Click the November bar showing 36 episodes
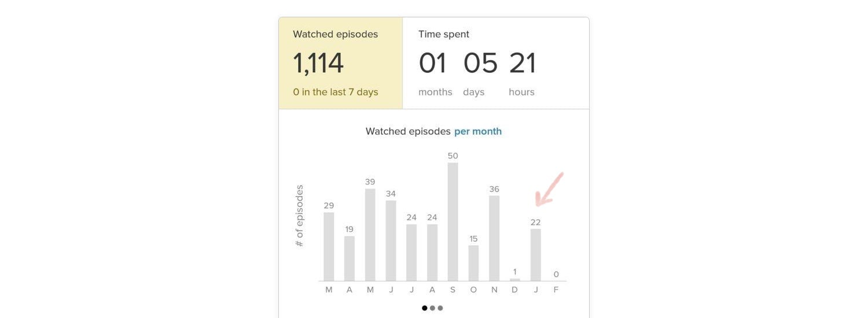The image size is (868, 318). tap(494, 238)
